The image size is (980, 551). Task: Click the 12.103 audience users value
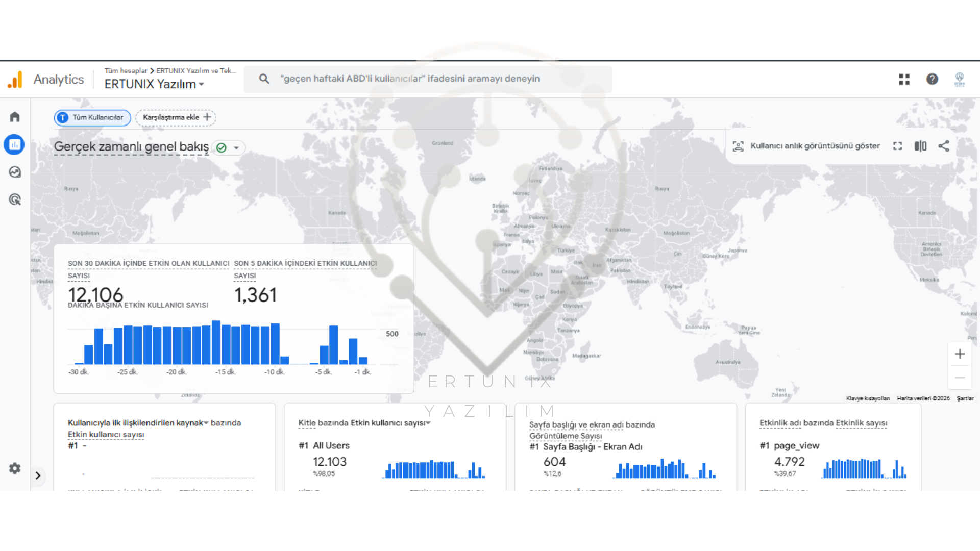coord(330,462)
